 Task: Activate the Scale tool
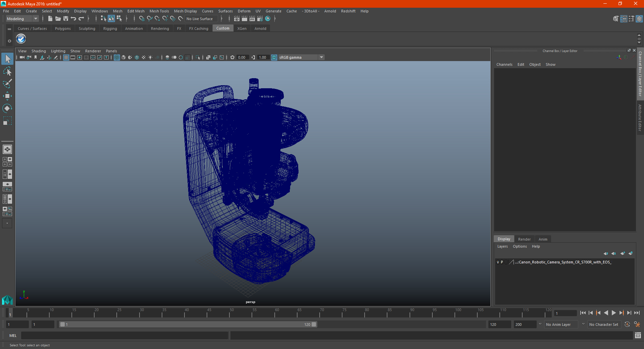tap(7, 120)
